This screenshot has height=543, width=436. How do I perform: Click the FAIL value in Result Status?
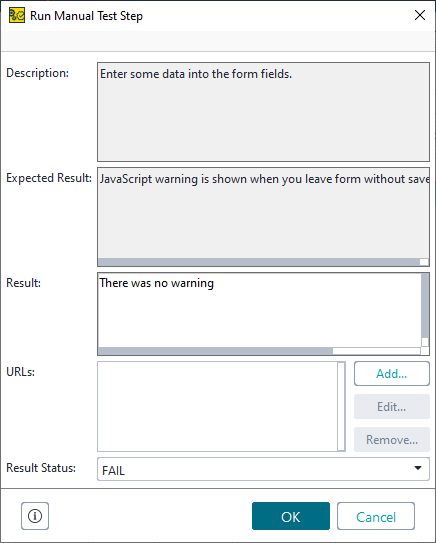pos(113,471)
